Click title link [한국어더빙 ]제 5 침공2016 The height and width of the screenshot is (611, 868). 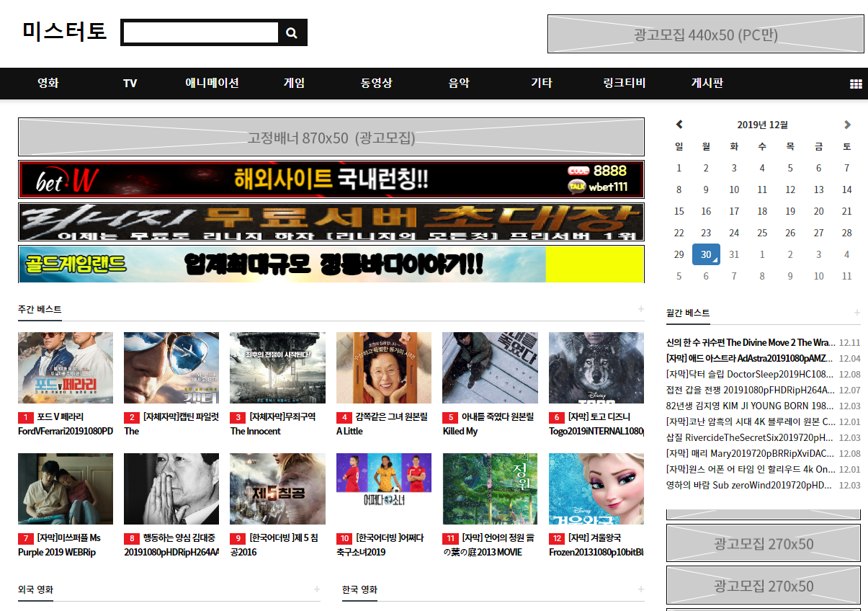click(277, 545)
